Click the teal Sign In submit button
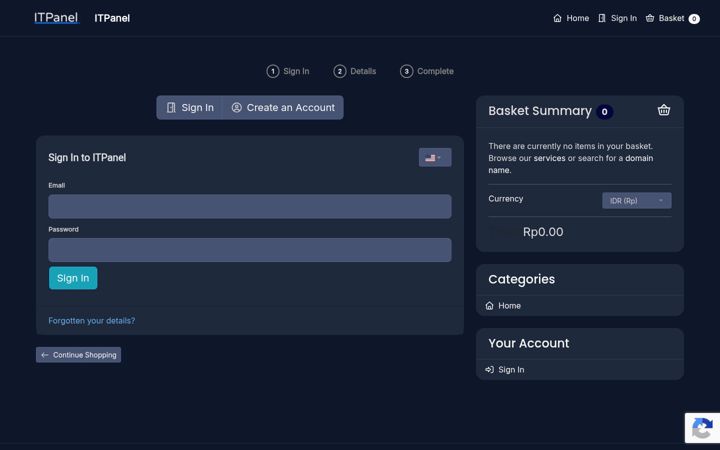Screen dimensions: 720x450 click(x=73, y=278)
